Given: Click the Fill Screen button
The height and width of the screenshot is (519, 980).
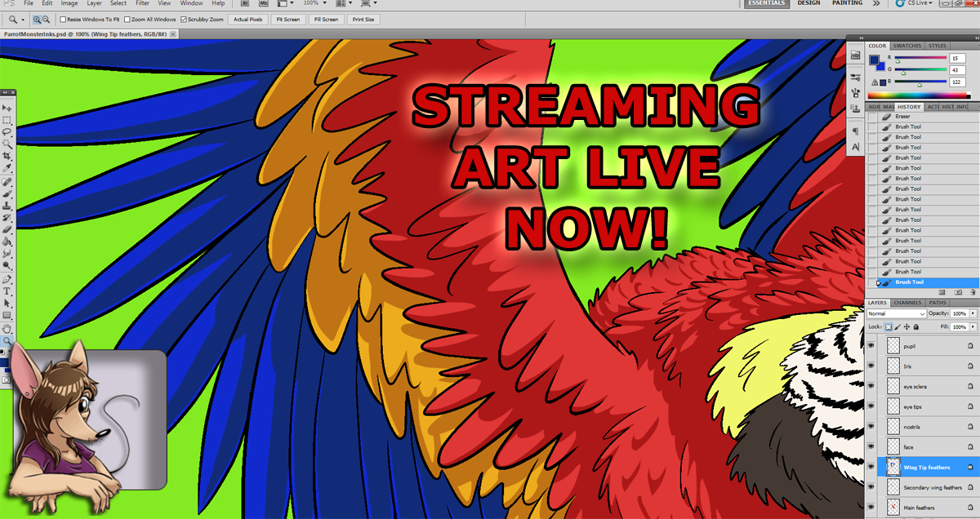Looking at the screenshot, I should [x=325, y=19].
